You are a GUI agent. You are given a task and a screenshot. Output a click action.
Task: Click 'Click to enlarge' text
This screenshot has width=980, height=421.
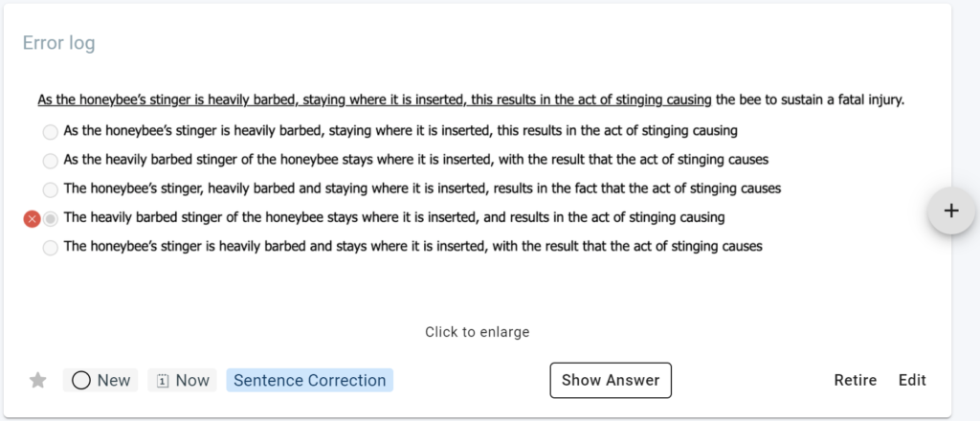coord(478,332)
